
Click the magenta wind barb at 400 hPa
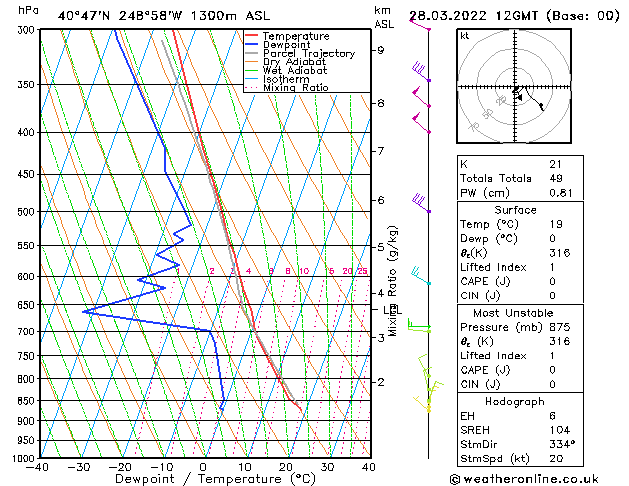(x=421, y=123)
